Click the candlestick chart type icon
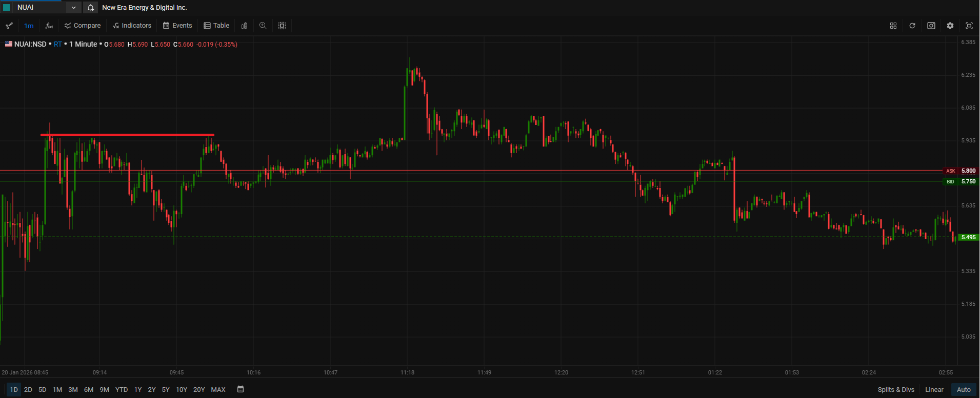The width and height of the screenshot is (980, 398). pos(244,26)
